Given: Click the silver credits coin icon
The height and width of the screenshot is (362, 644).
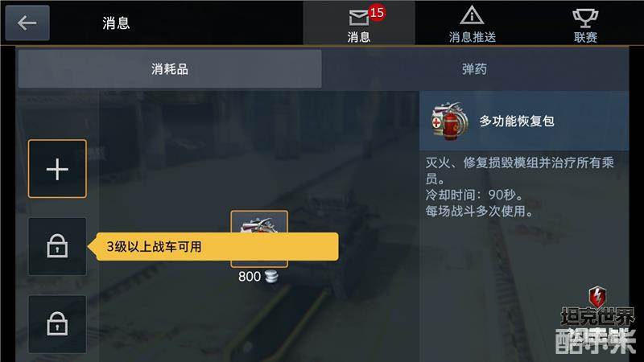Looking at the screenshot, I should (x=271, y=277).
